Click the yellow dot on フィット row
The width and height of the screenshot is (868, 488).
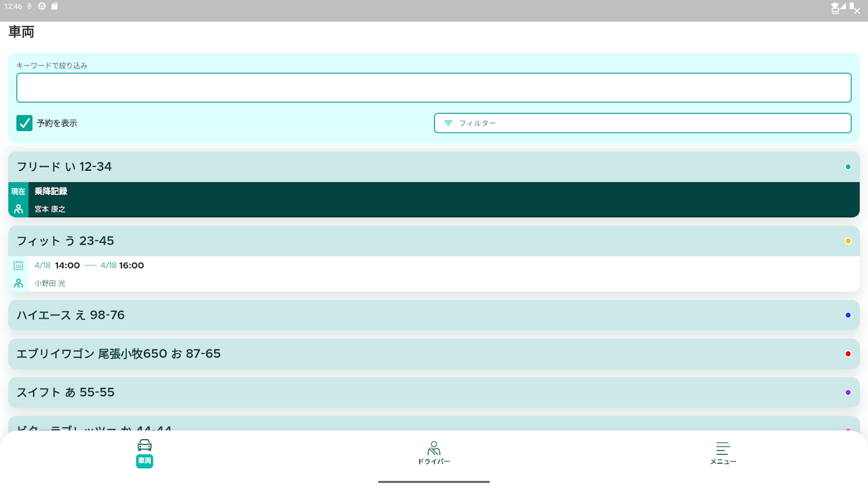pos(848,241)
